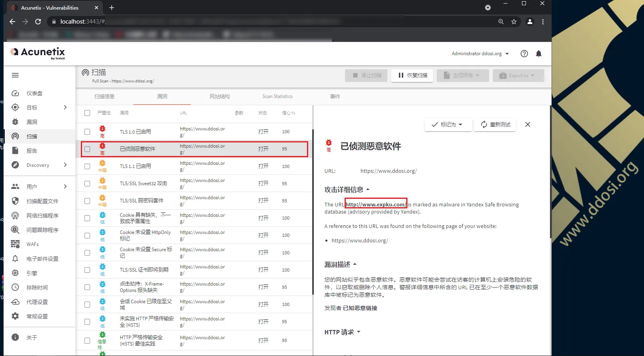
Task: Go back in browser history
Action: tap(12, 22)
